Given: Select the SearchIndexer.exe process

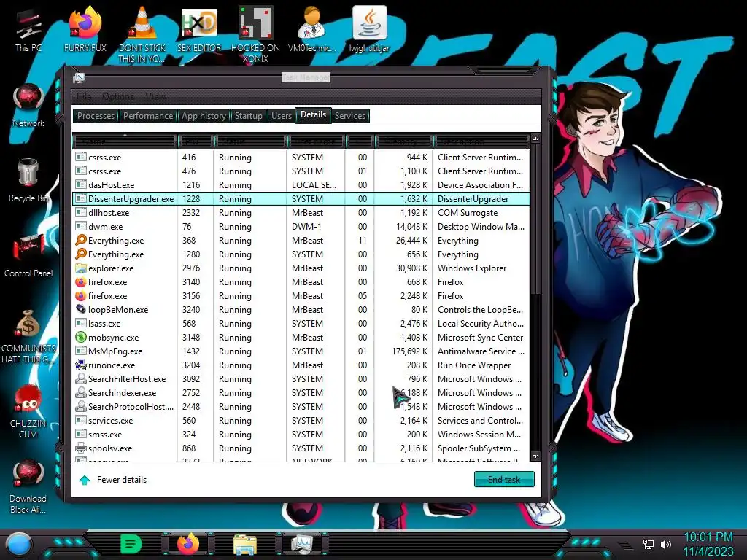Looking at the screenshot, I should coord(301,393).
